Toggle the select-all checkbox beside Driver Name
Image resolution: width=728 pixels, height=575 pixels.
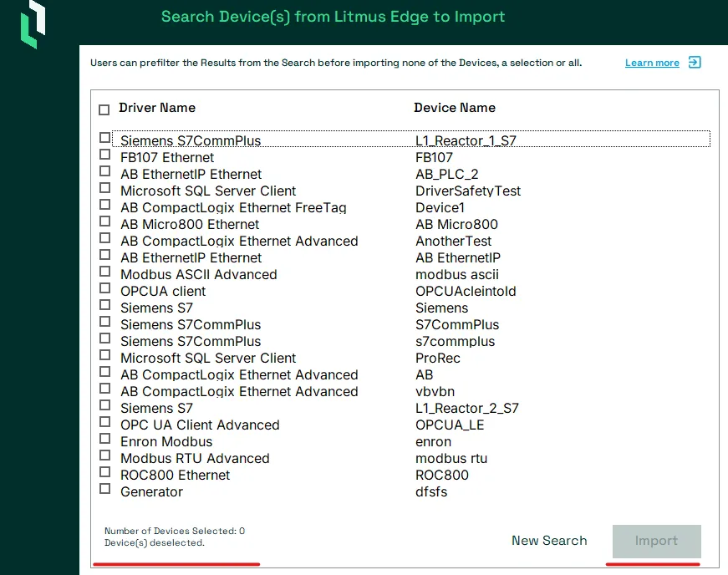(x=104, y=109)
